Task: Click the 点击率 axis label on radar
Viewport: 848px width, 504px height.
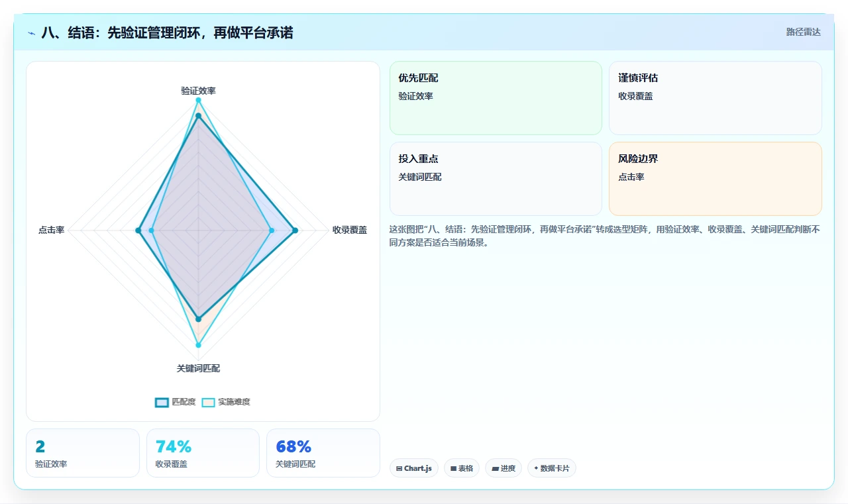Action: [x=51, y=230]
